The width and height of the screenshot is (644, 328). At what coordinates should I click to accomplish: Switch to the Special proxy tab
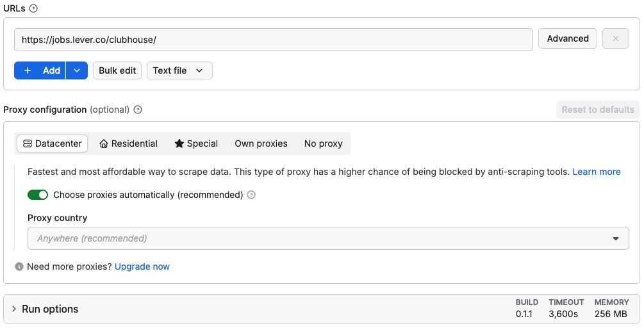[x=196, y=143]
